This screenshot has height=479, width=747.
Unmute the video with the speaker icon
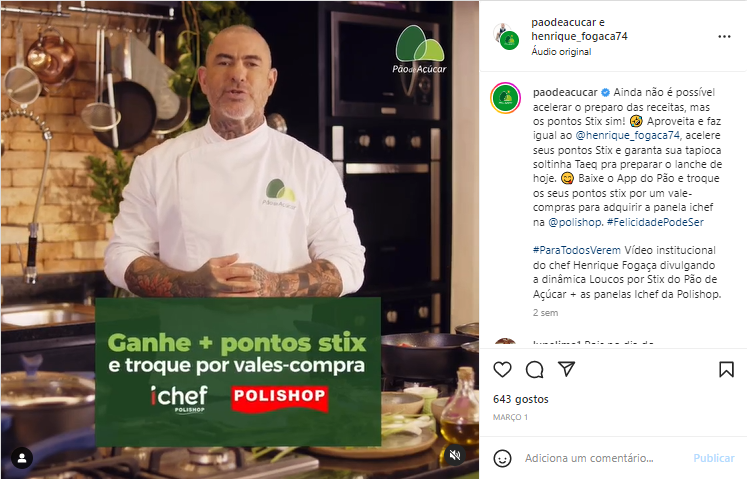[455, 455]
